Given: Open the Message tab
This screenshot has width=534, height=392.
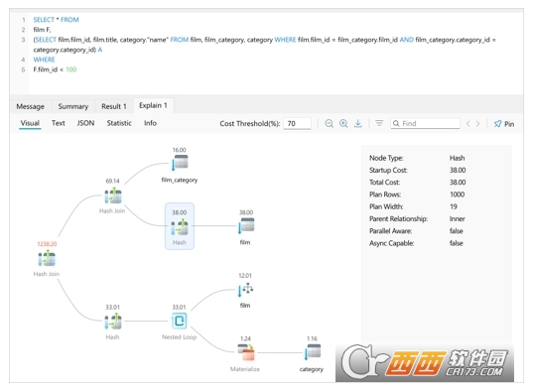Looking at the screenshot, I should click(31, 106).
